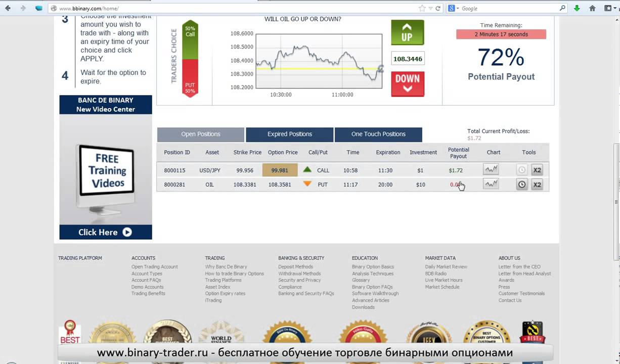Click the Traders Choice Call/Put bar
The width and height of the screenshot is (620, 364).
pos(190,59)
